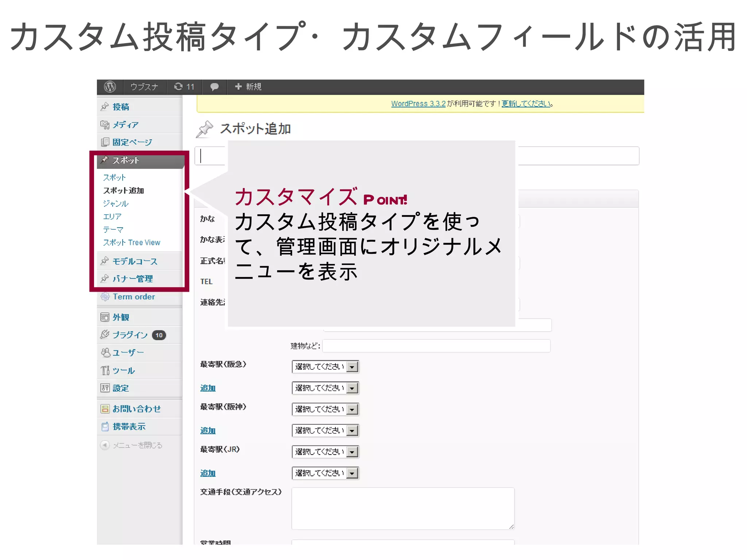Open the エリア submenu item

click(x=112, y=217)
